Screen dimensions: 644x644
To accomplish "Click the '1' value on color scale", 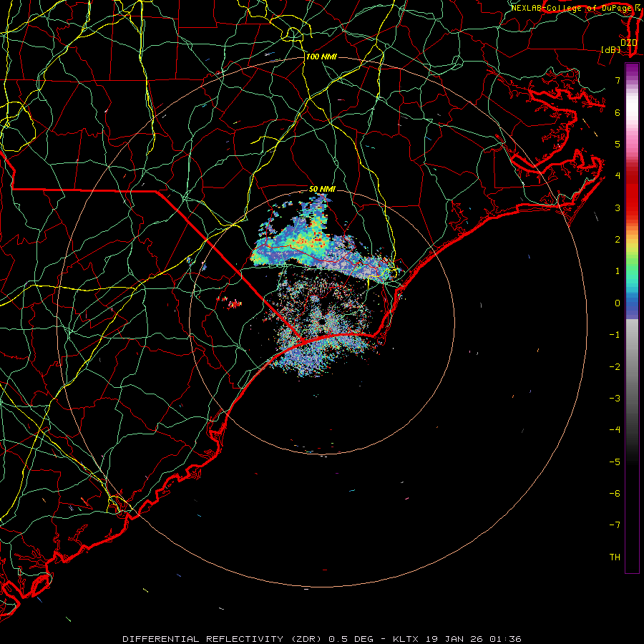I will (618, 271).
